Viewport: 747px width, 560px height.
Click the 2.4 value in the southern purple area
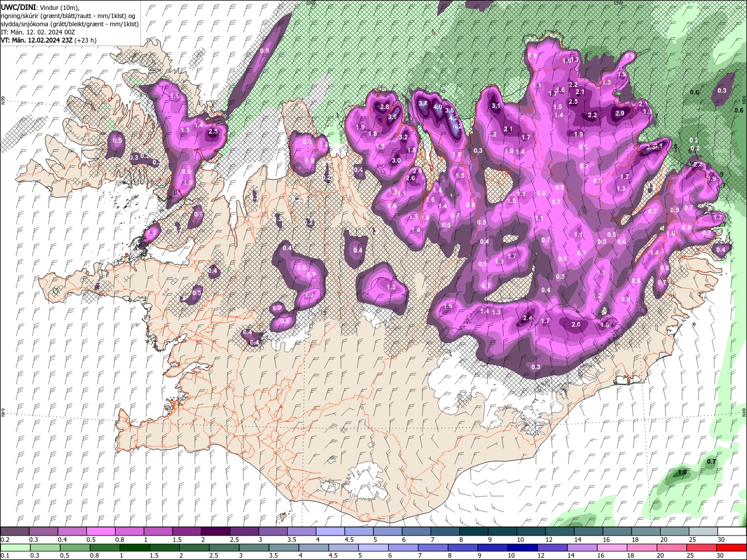click(x=528, y=318)
